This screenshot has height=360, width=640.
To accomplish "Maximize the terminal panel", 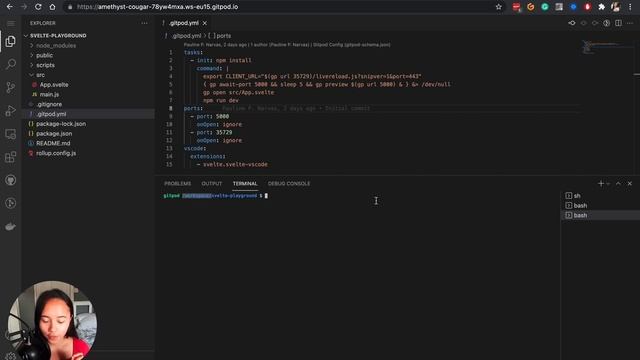I will point(618,184).
